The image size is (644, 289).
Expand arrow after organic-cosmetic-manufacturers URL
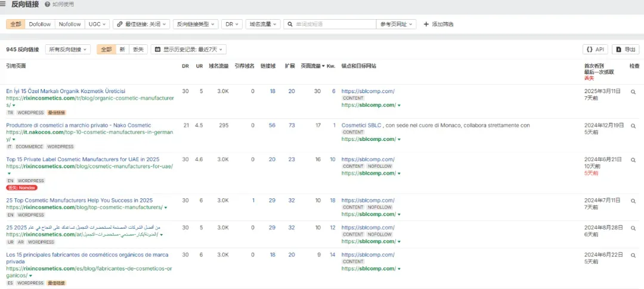click(14, 106)
